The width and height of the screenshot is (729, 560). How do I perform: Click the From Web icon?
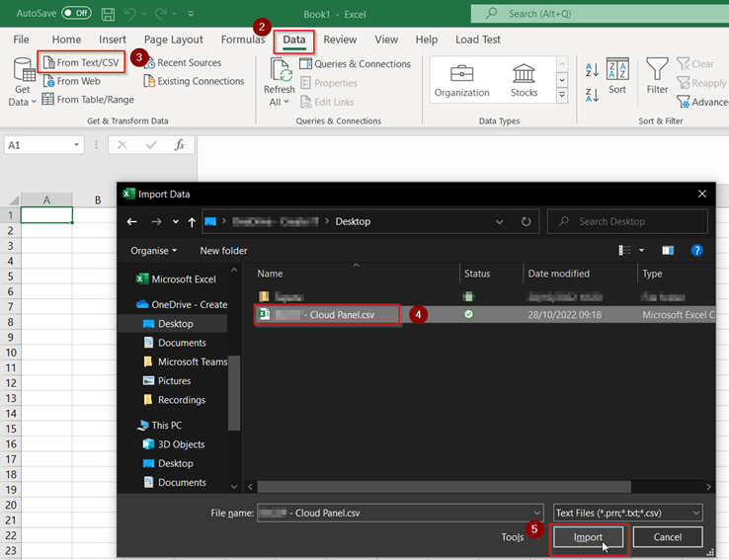(48, 81)
